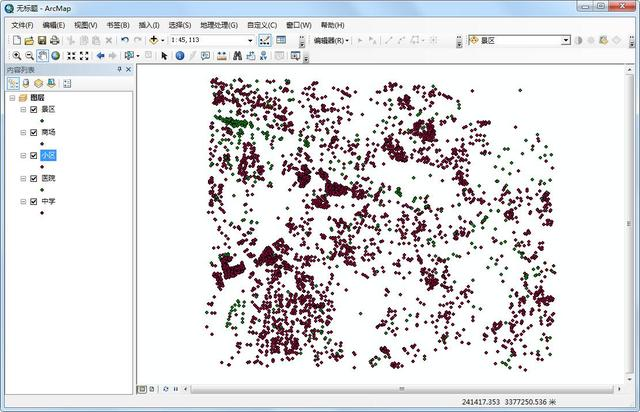The height and width of the screenshot is (412, 640).
Task: Switch to Layout View button
Action: [152, 389]
